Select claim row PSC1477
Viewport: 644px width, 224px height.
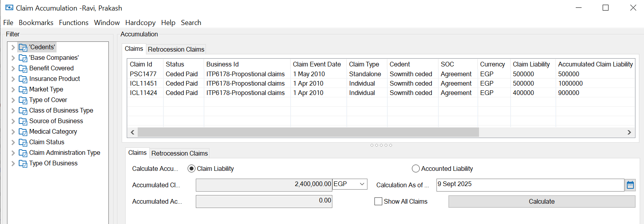143,74
